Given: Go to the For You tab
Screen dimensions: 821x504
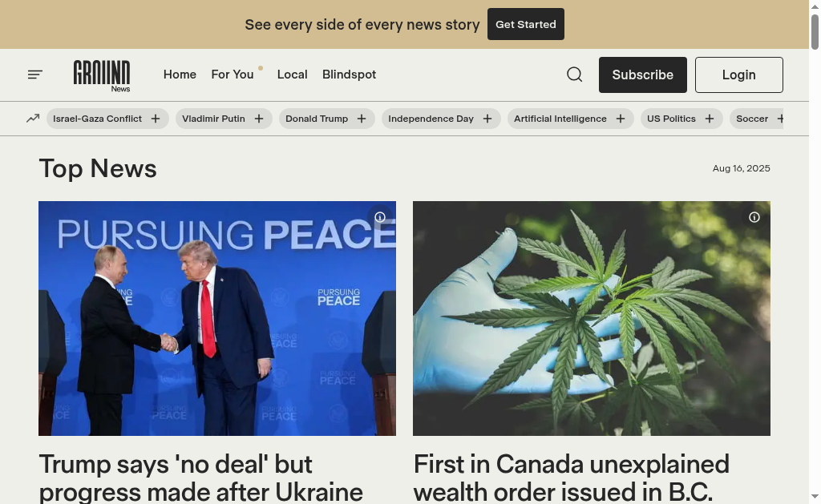Looking at the screenshot, I should click(233, 75).
